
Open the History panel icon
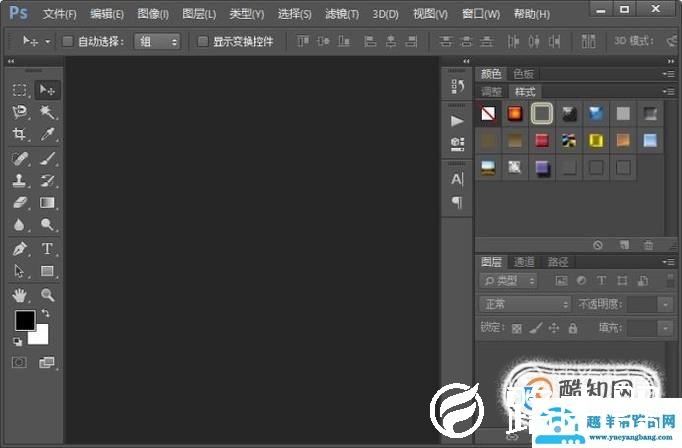457,86
